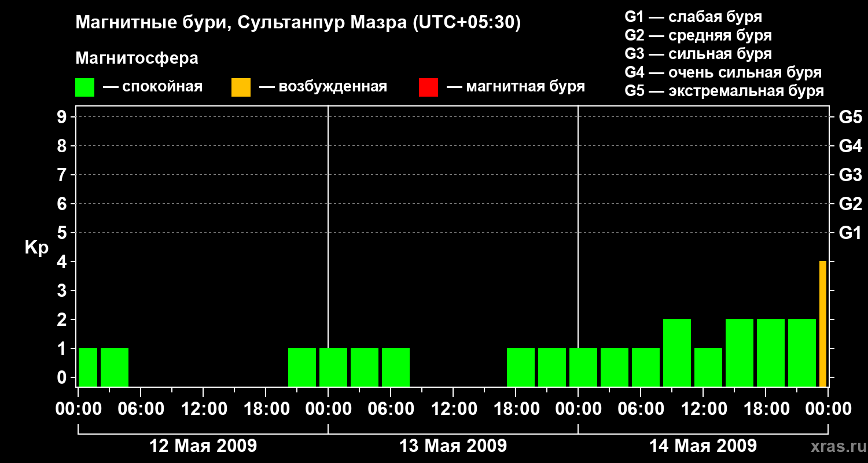Select the first green bar on 12 May

[88, 367]
